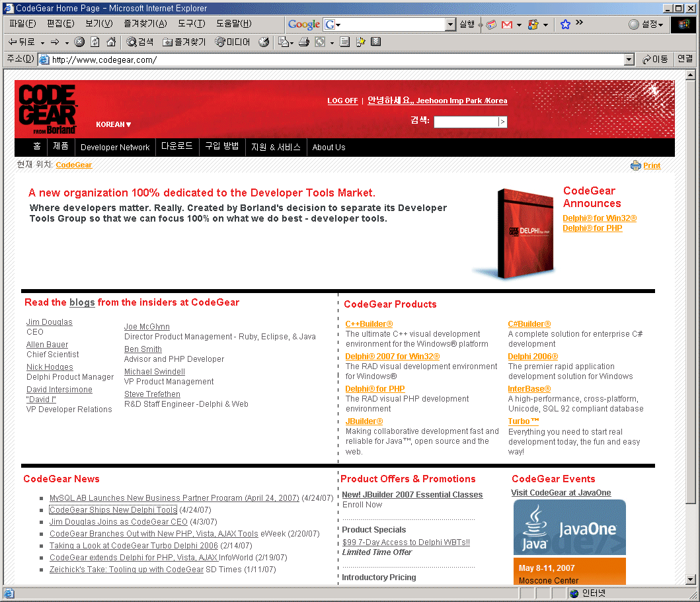Click the Refresh page icon

pyautogui.click(x=95, y=42)
